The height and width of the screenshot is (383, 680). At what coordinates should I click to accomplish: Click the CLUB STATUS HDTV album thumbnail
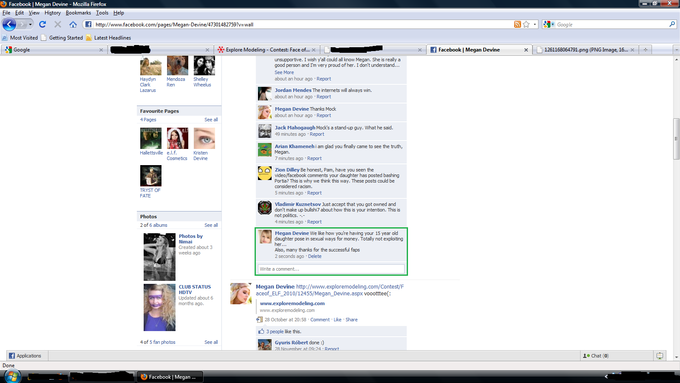pos(160,307)
